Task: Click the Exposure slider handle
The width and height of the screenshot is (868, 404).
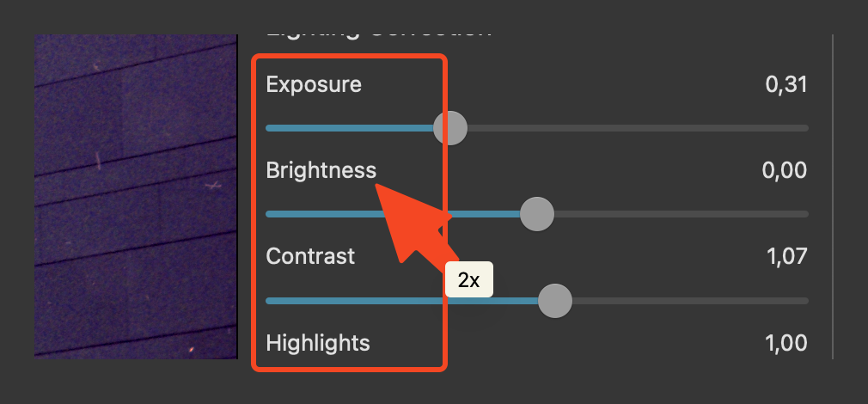Action: click(x=449, y=128)
